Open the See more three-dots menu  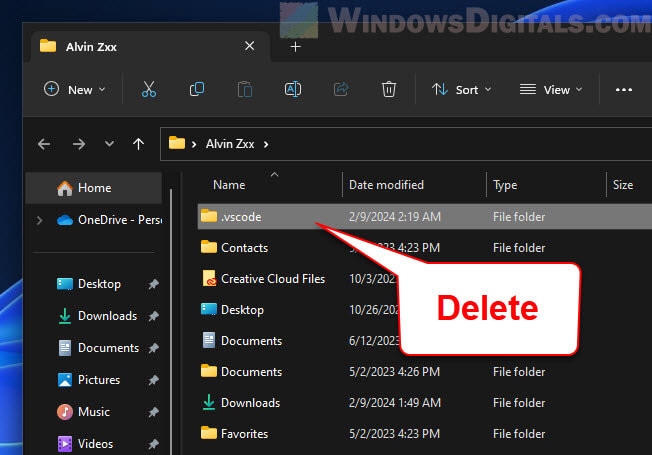pos(624,90)
